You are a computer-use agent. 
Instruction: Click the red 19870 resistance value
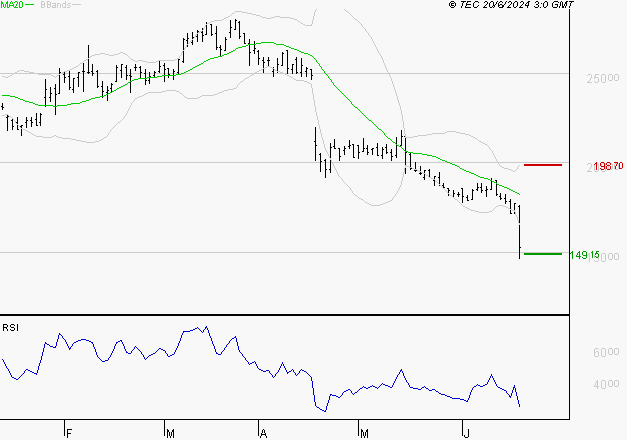tap(608, 166)
